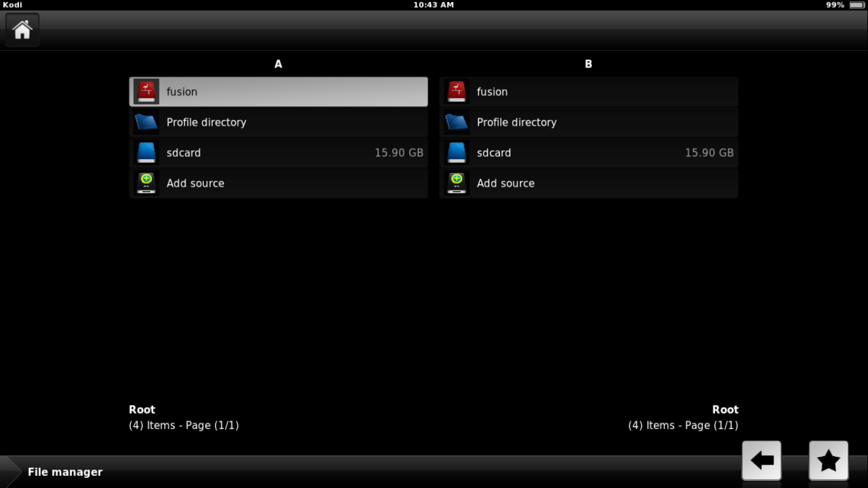Image resolution: width=868 pixels, height=488 pixels.
Task: Click sdcard drive icon in panel A
Action: (146, 152)
